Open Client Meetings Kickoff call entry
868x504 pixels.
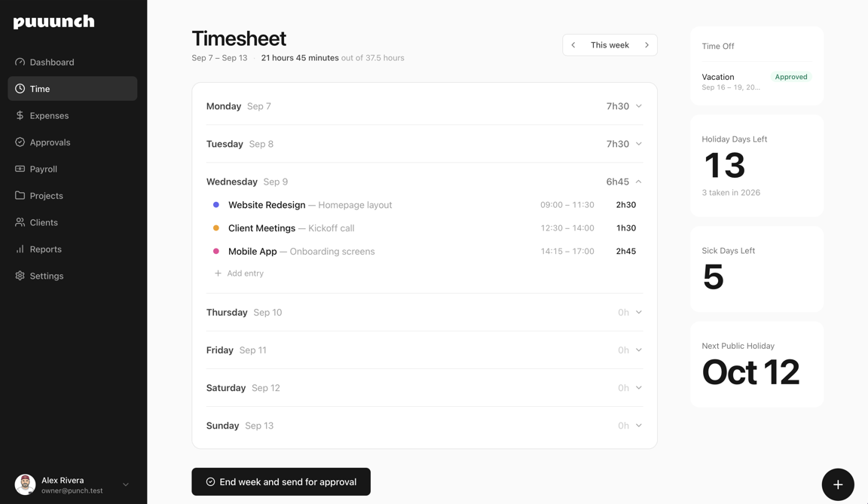pos(425,228)
